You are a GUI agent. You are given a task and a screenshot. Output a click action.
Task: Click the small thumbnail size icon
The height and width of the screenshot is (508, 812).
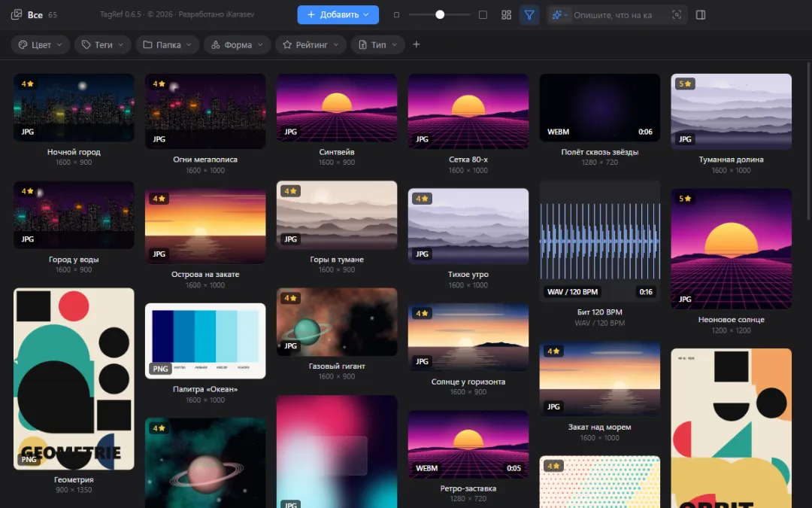pos(397,15)
